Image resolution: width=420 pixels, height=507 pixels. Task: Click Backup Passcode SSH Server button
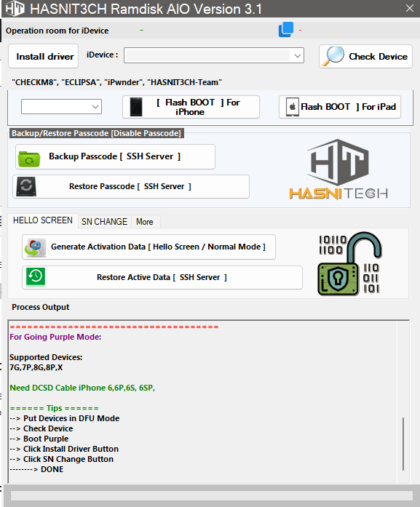[115, 157]
